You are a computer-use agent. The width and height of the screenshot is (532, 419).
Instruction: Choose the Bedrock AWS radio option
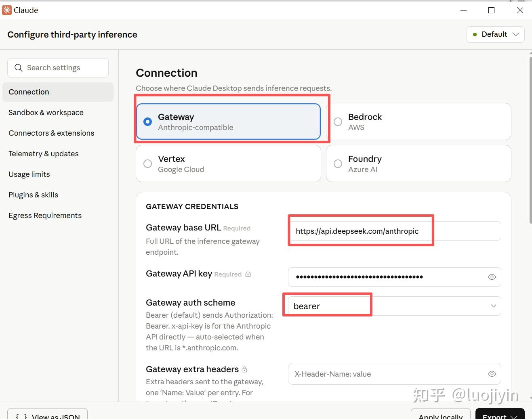[x=418, y=122]
